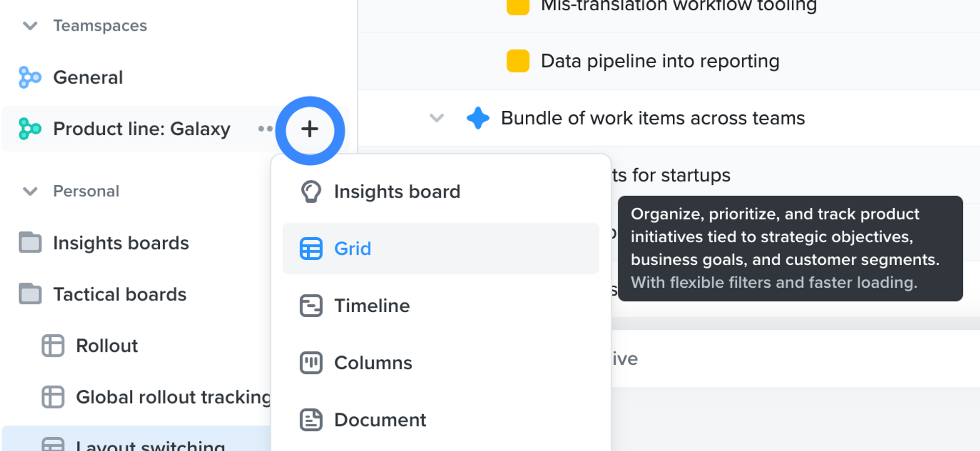The width and height of the screenshot is (980, 451).
Task: Choose Insights board from the menu
Action: tap(397, 191)
